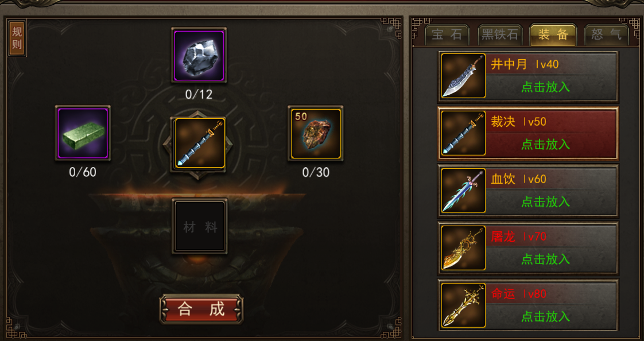Open the 规则 rules button
The image size is (644, 341).
click(x=17, y=38)
